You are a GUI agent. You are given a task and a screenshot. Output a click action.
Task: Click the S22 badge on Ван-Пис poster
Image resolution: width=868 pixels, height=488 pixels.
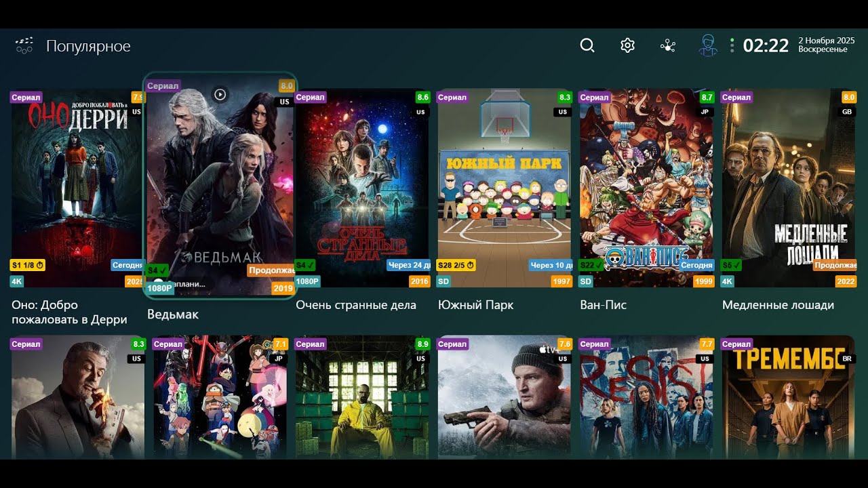coord(591,265)
